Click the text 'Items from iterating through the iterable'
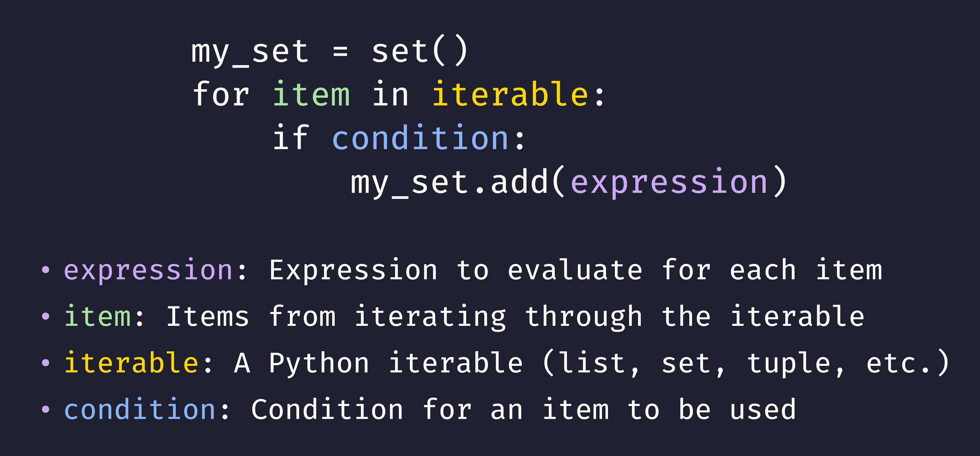Screen dimensions: 980x456 click(515, 317)
